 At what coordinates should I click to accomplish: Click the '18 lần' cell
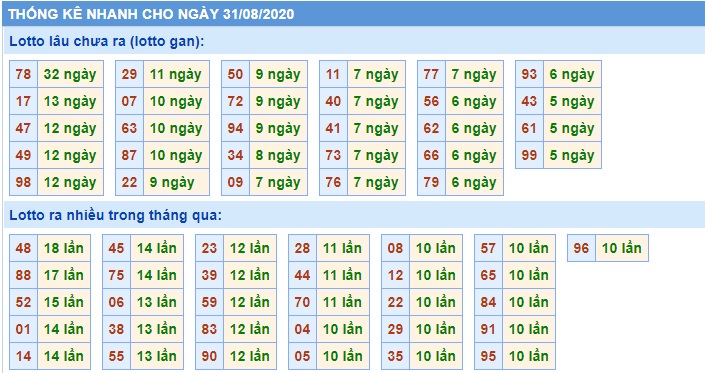64,248
